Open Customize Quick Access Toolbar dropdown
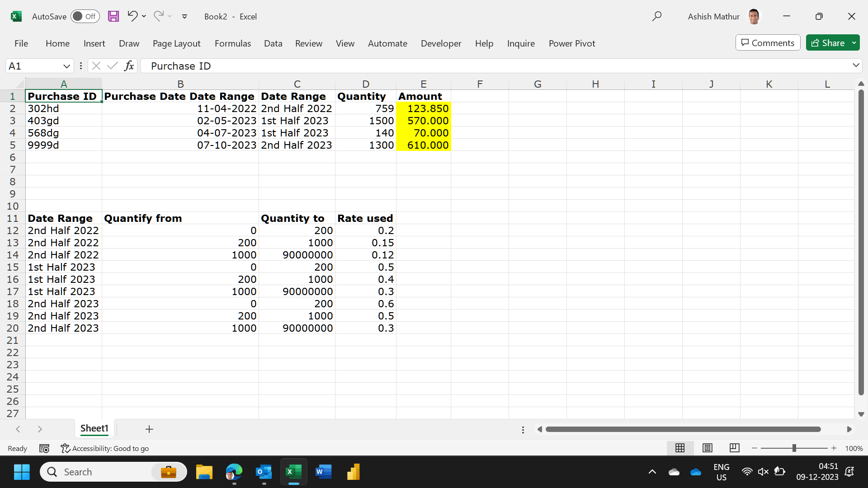Viewport: 868px width, 488px height. 184,16
